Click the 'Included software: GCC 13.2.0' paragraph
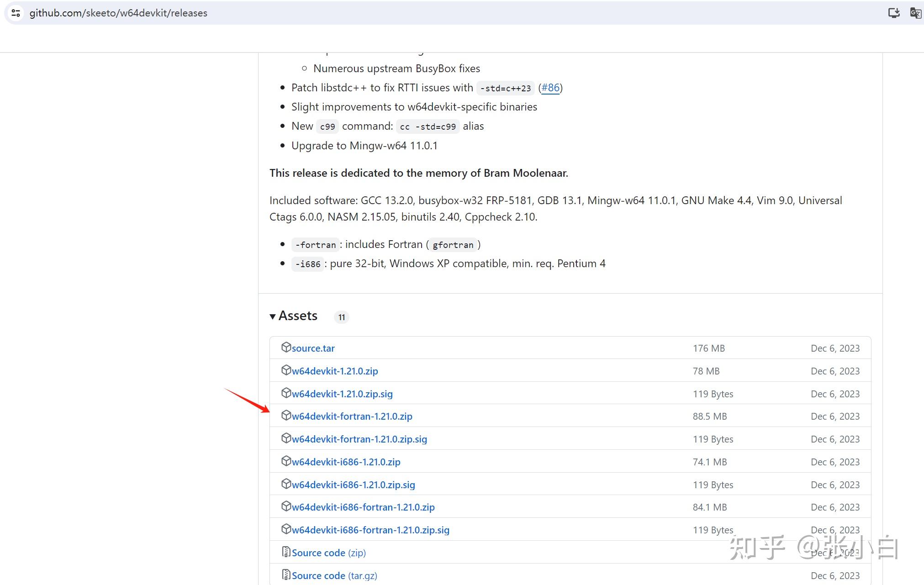The height and width of the screenshot is (585, 924). pos(556,208)
